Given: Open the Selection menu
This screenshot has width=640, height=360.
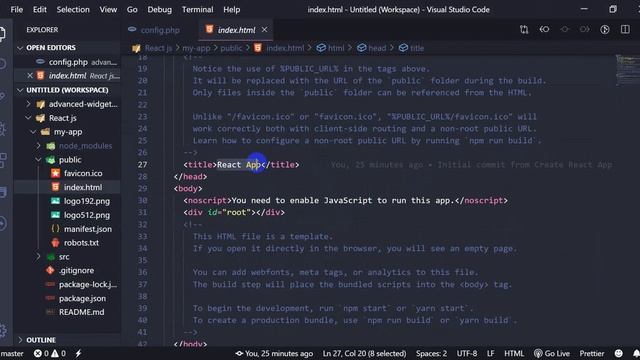Looking at the screenshot, I should pos(73,9).
